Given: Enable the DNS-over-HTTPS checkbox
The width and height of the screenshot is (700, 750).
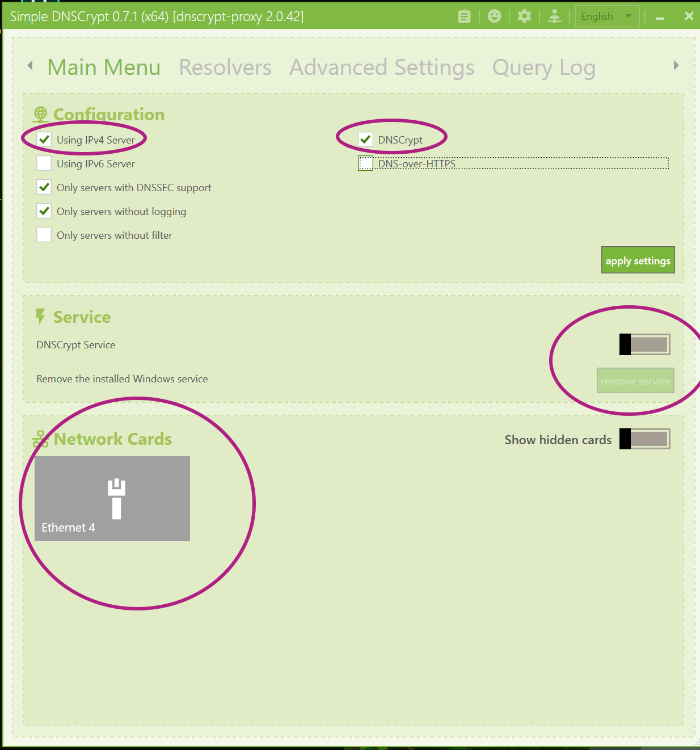Looking at the screenshot, I should click(x=366, y=163).
